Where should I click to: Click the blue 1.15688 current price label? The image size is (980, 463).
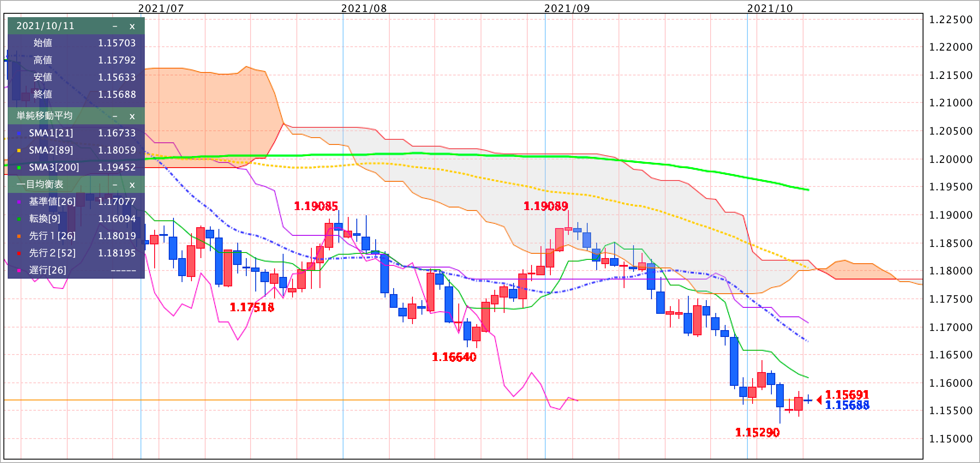pyautogui.click(x=847, y=405)
